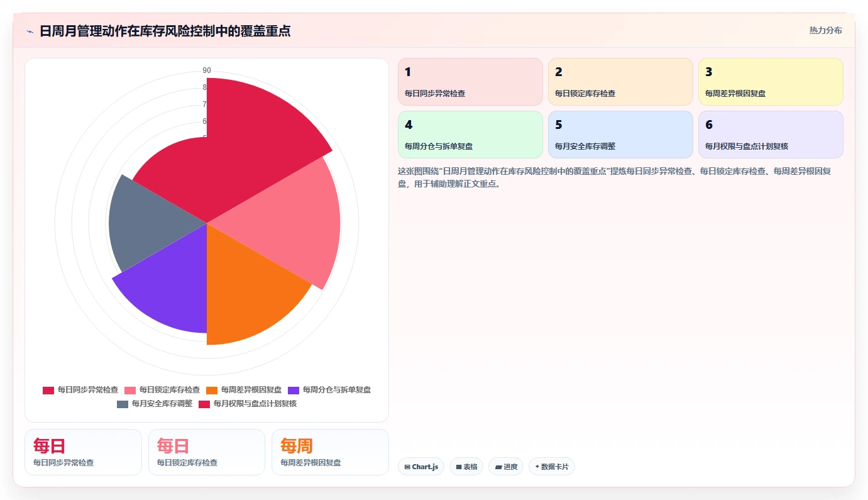The image size is (868, 500).
Task: Toggle legend entry 每月权限与盘点计划复核
Action: point(248,404)
